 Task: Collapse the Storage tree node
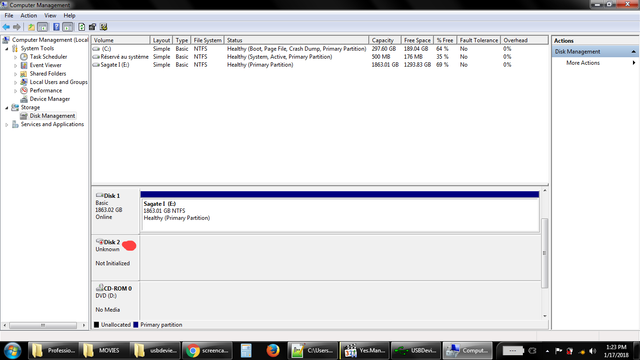pos(7,108)
